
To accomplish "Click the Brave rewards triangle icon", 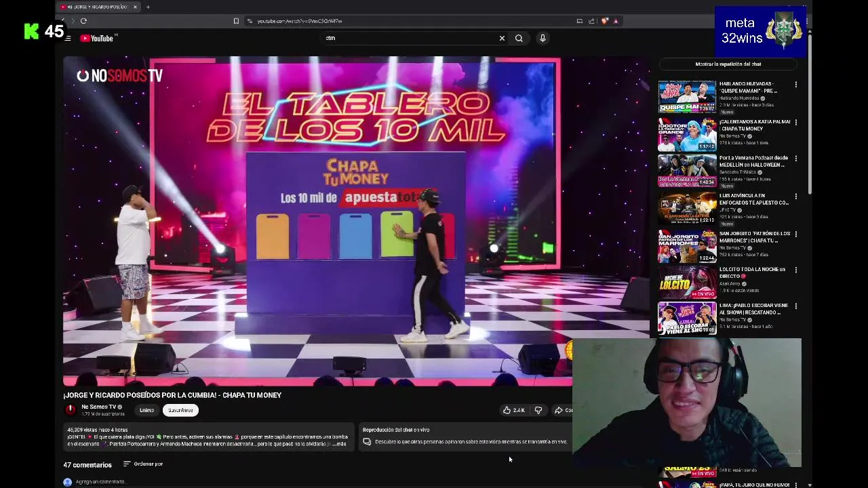I will point(616,21).
